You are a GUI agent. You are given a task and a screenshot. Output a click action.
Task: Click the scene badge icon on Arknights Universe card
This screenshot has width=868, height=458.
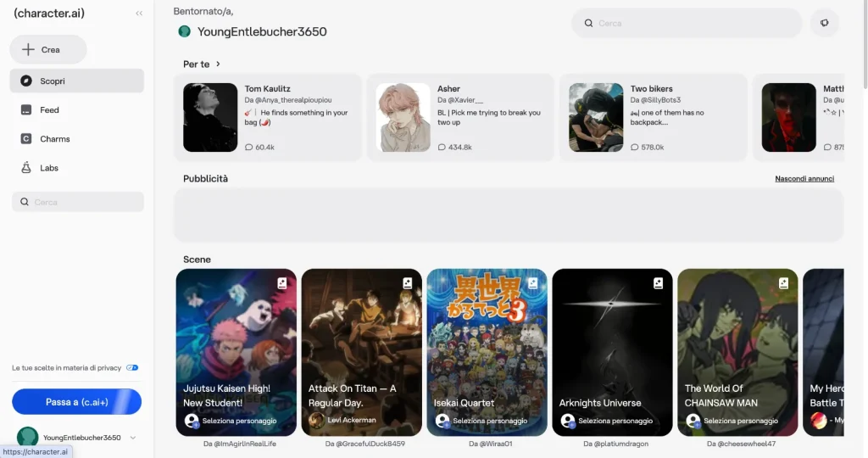(658, 283)
